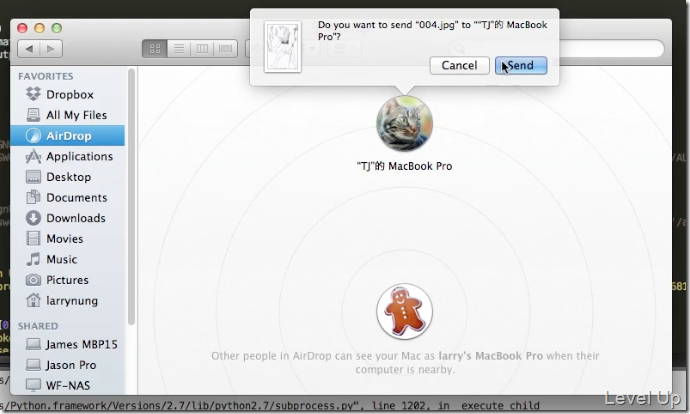Viewport: 690px width, 414px height.
Task: Open Applications in the sidebar
Action: click(67, 156)
